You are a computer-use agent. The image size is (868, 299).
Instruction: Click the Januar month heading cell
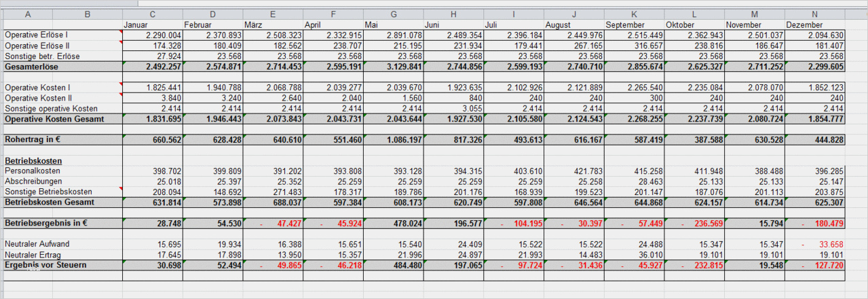[x=136, y=25]
